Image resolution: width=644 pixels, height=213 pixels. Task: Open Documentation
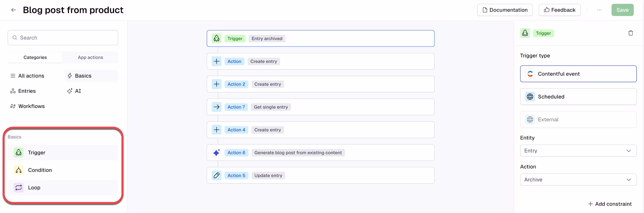pos(505,10)
